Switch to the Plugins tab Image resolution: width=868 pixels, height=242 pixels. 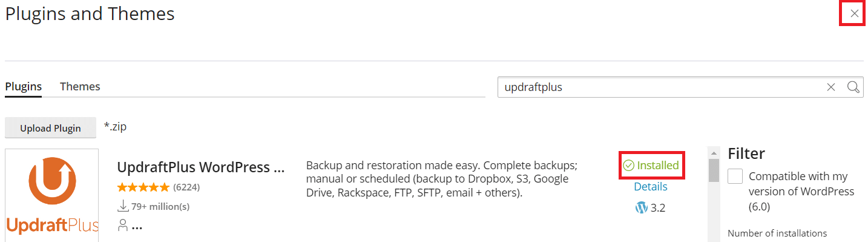[x=24, y=87]
